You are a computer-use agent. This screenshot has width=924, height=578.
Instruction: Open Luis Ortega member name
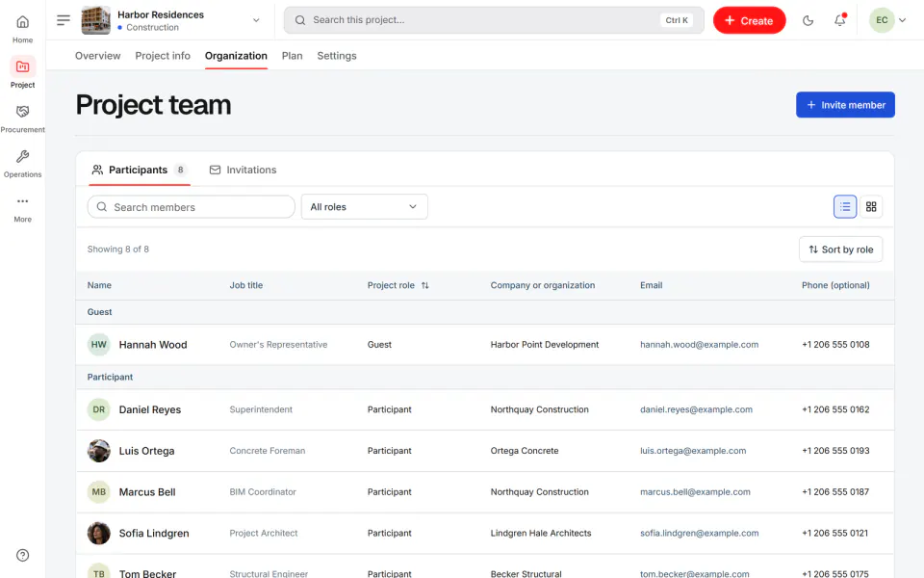click(146, 451)
